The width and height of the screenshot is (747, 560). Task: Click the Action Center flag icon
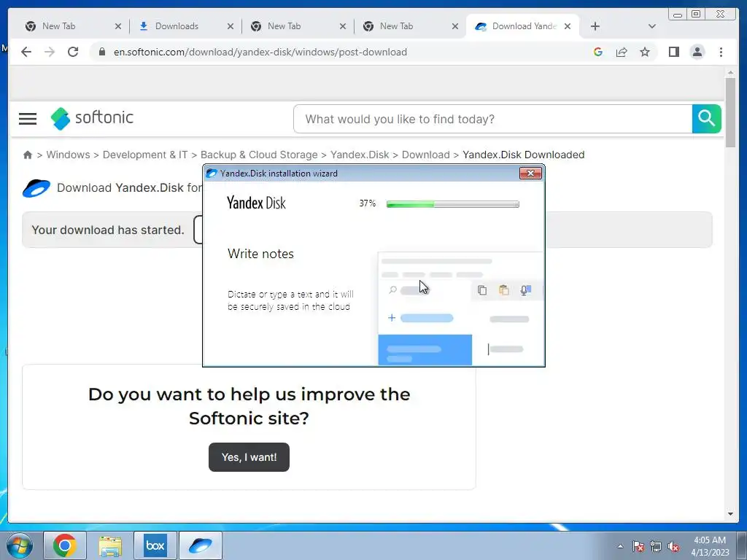pyautogui.click(x=638, y=546)
